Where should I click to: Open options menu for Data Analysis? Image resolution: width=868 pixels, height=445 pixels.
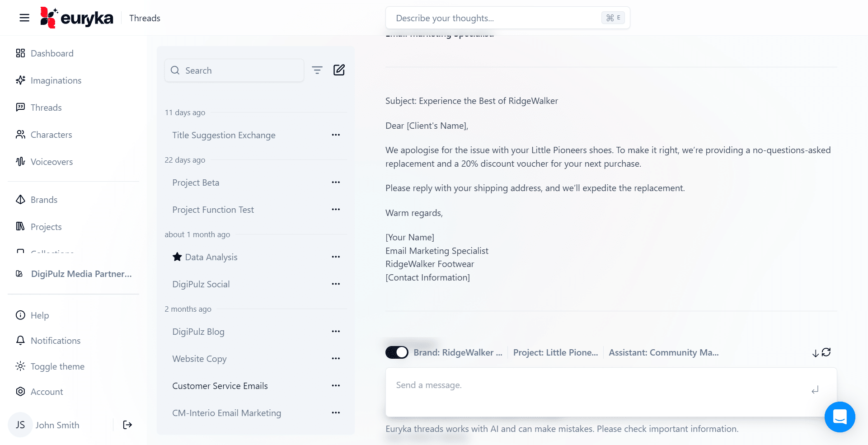point(336,257)
